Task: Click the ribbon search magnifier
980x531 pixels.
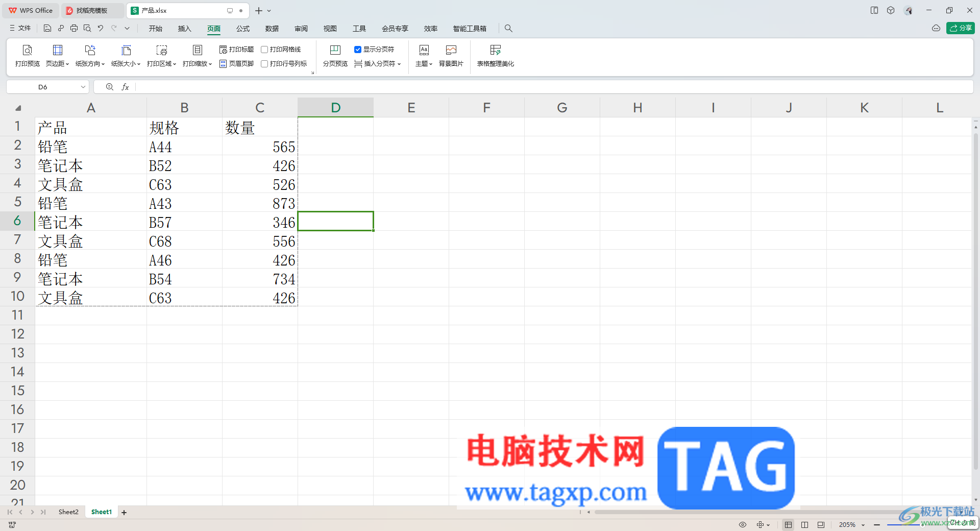Action: point(508,29)
